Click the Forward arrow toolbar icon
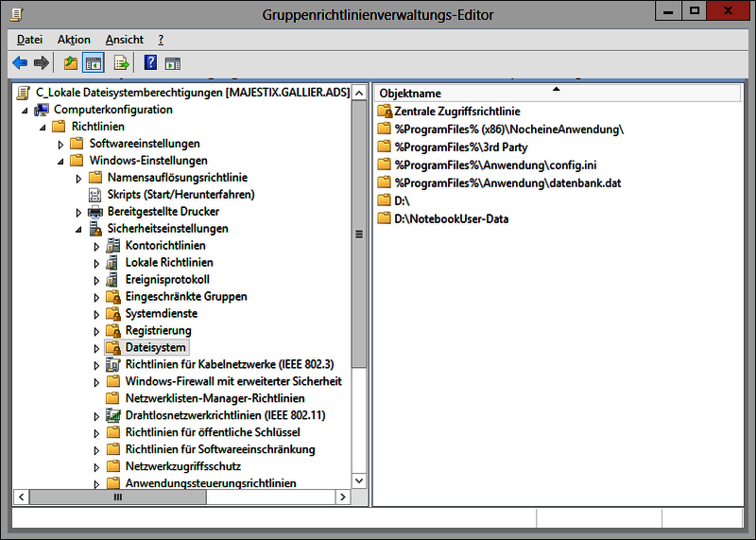This screenshot has width=756, height=540. [42, 62]
